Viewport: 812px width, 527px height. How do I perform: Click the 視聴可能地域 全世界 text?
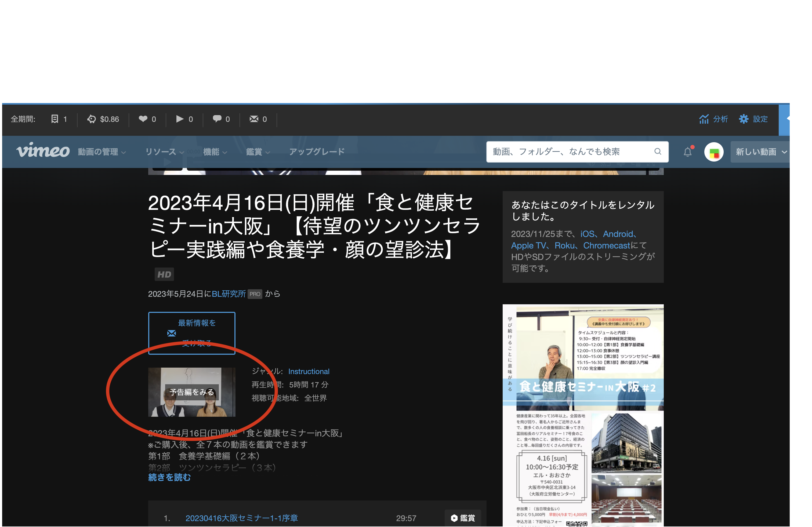289,398
